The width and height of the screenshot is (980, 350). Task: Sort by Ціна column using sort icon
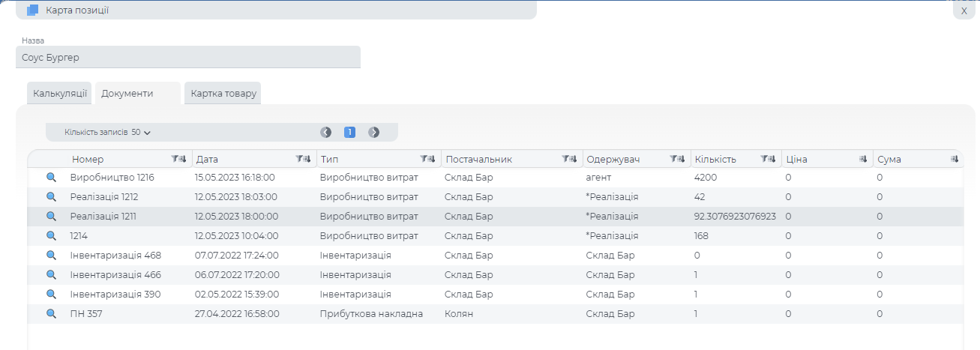coord(863,159)
